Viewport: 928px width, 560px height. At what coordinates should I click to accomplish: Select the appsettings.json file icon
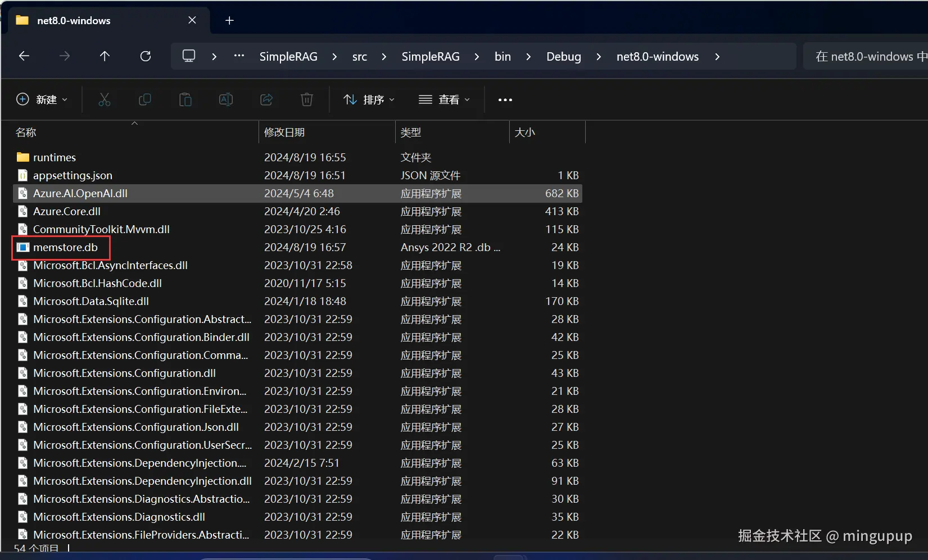22,175
